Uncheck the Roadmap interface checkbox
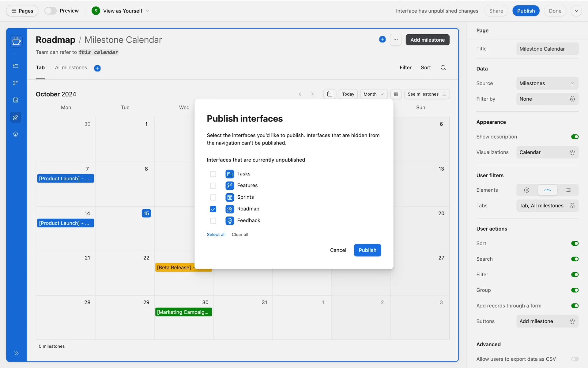Viewport: 588px width, 368px height. [x=213, y=209]
